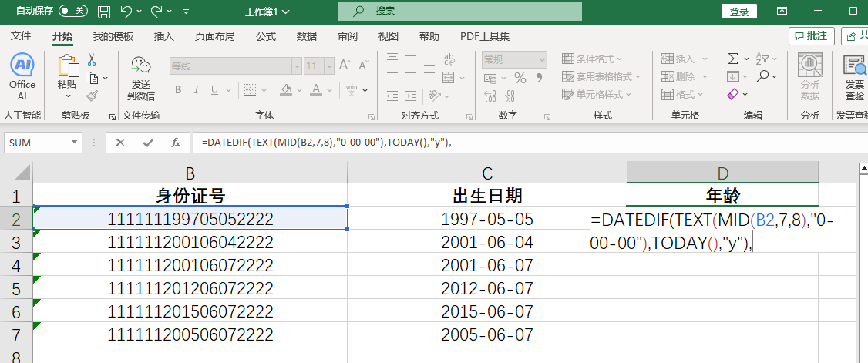Toggle center horizontal alignment

[x=411, y=77]
